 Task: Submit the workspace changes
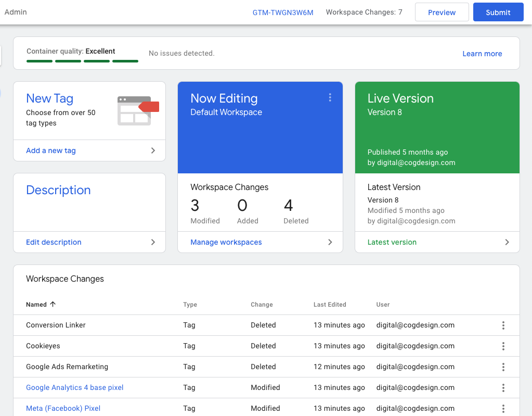pos(498,12)
